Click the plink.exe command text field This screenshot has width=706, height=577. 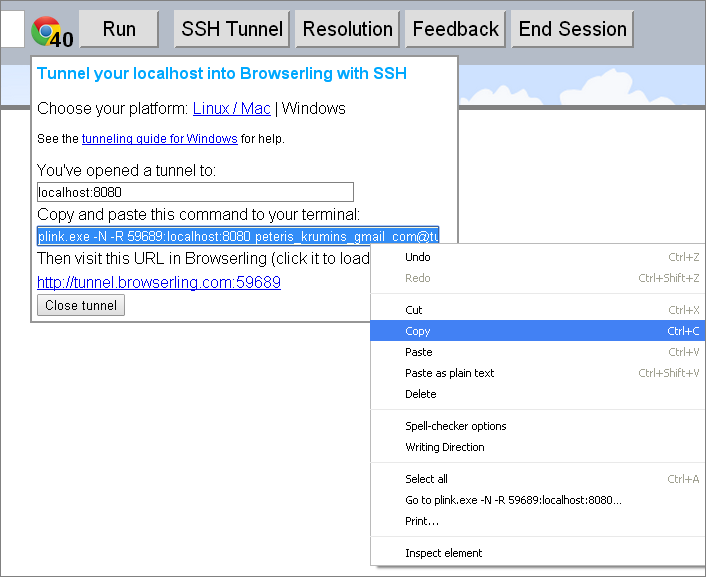point(238,236)
